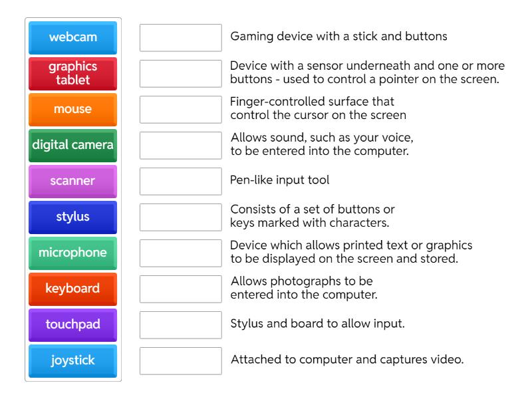Screen dimensions: 532x399
Task: Select the joystick tile
Action: [73, 360]
